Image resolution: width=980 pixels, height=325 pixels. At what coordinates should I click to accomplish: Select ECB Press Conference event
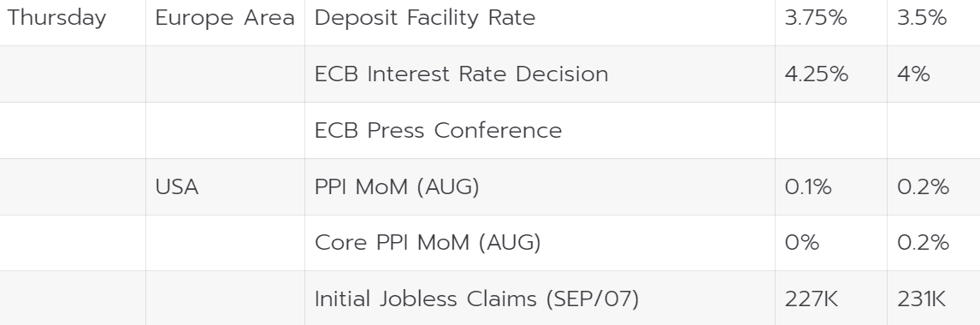438,131
